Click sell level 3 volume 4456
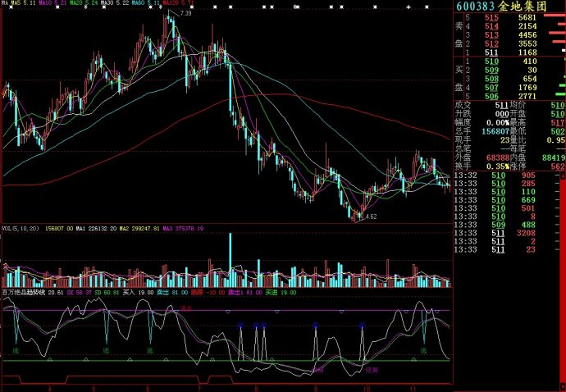This screenshot has width=566, height=392. click(527, 35)
